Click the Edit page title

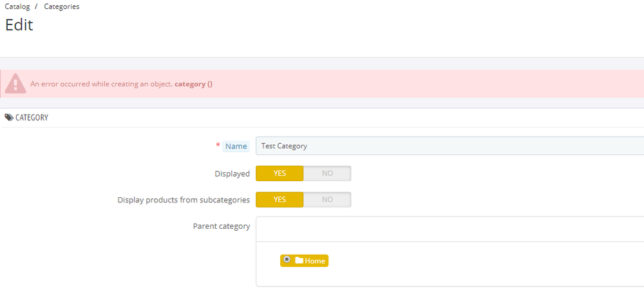pyautogui.click(x=19, y=25)
